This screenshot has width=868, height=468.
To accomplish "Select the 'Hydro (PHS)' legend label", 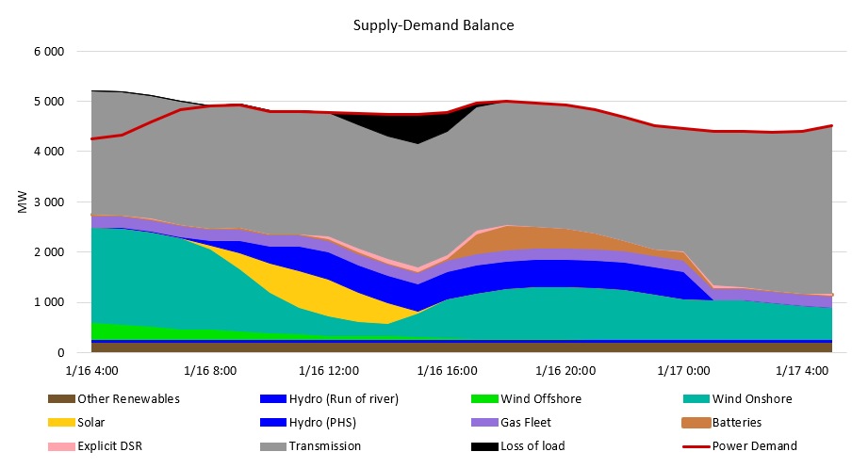I will click(x=322, y=423).
